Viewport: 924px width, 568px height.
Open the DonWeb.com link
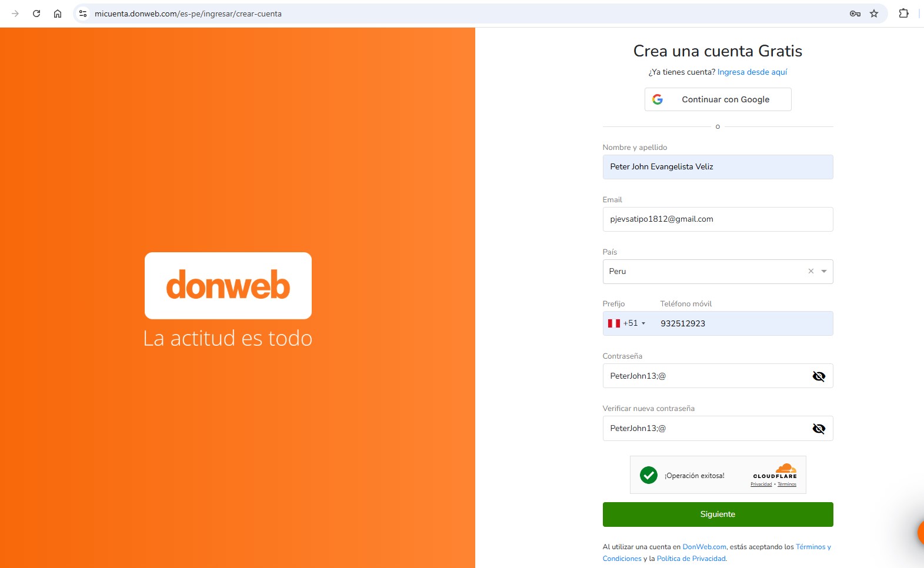click(x=705, y=547)
